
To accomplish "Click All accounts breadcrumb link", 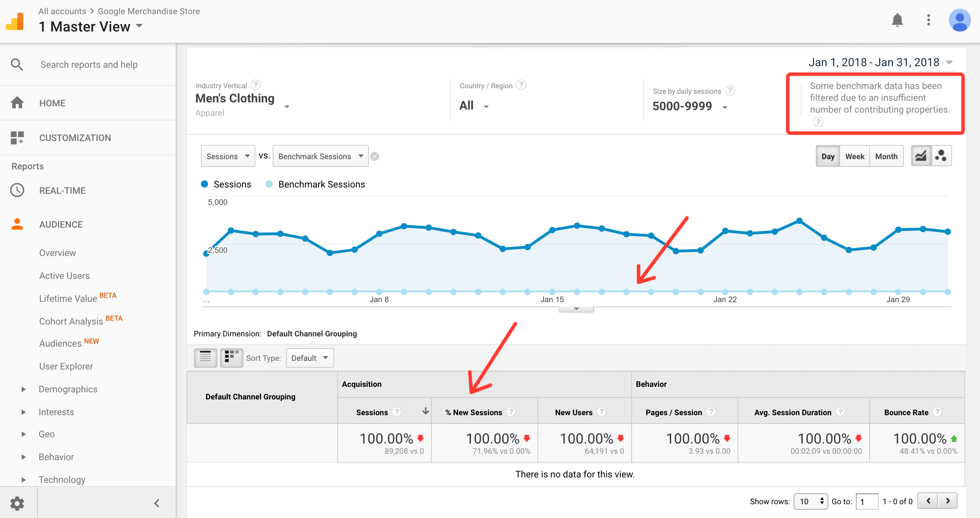I will (x=62, y=11).
